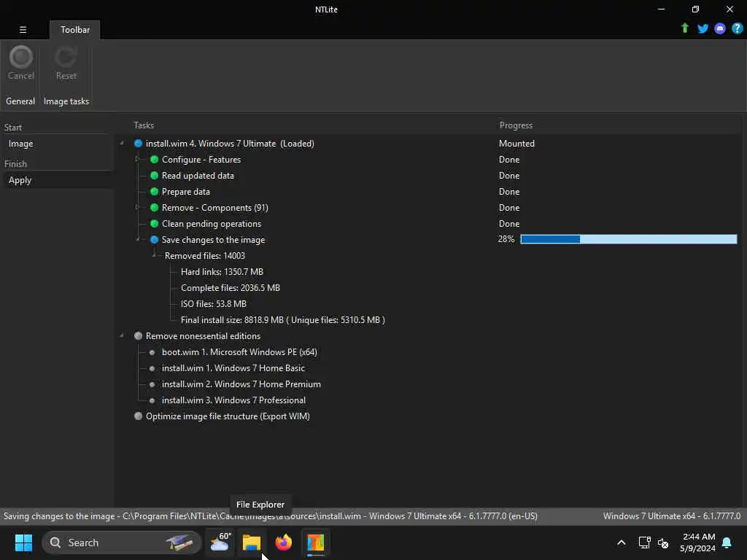Click status bar Windows 7 Ultimate x64 text
Screen dimensions: 747x560
(x=672, y=516)
